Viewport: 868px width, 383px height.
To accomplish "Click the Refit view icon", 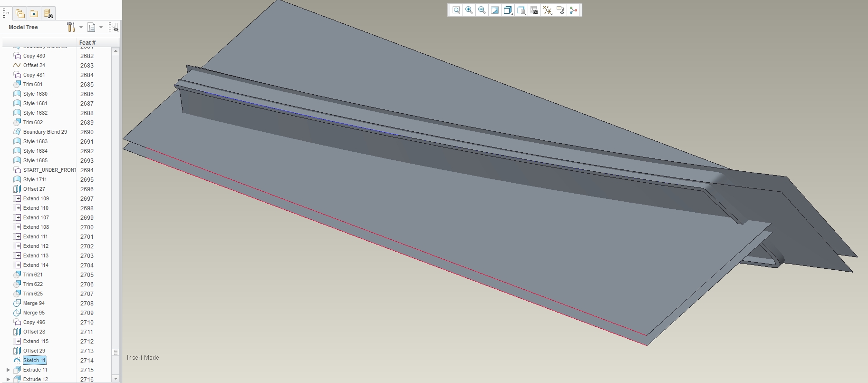I will coord(456,10).
